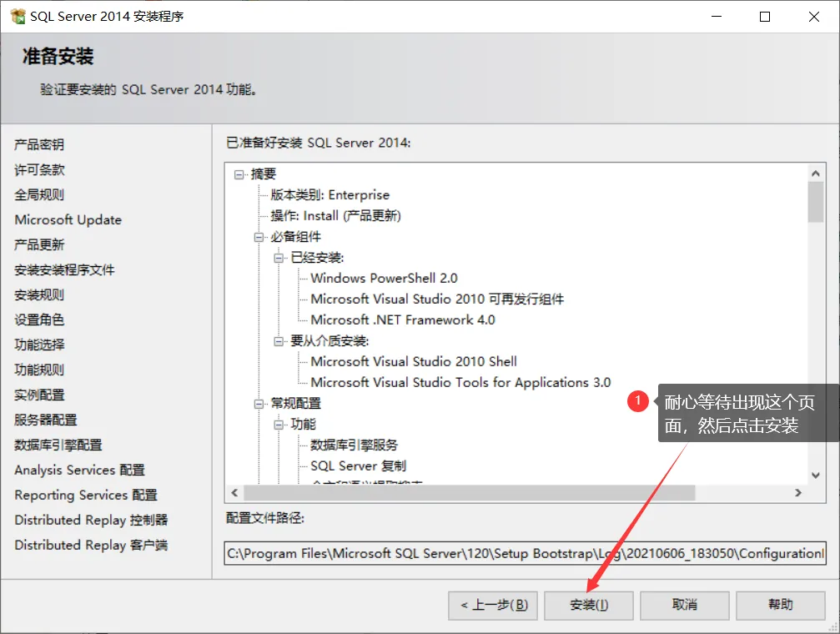Select 版本类别: Enterprise tree row
Screen dimensions: 840x634
click(330, 195)
